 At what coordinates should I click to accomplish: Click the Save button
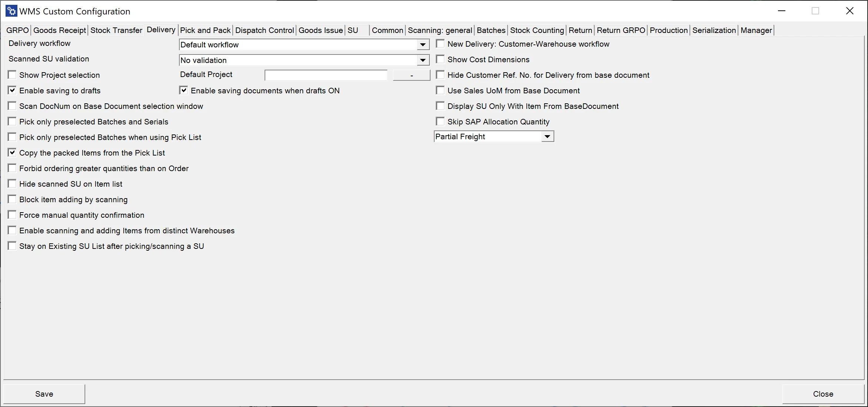click(x=44, y=394)
